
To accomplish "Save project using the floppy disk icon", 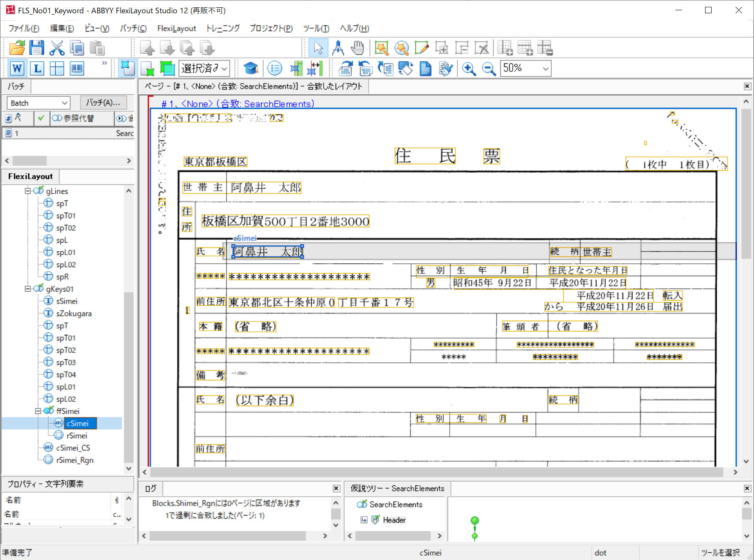I will tap(37, 48).
